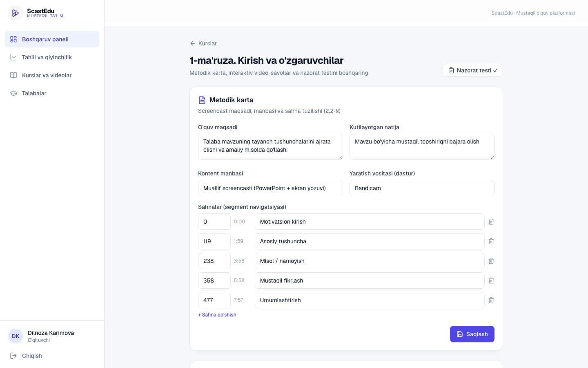Edit the Umumlashtirish scene title
Screen dimensions: 588x368
coord(370,300)
